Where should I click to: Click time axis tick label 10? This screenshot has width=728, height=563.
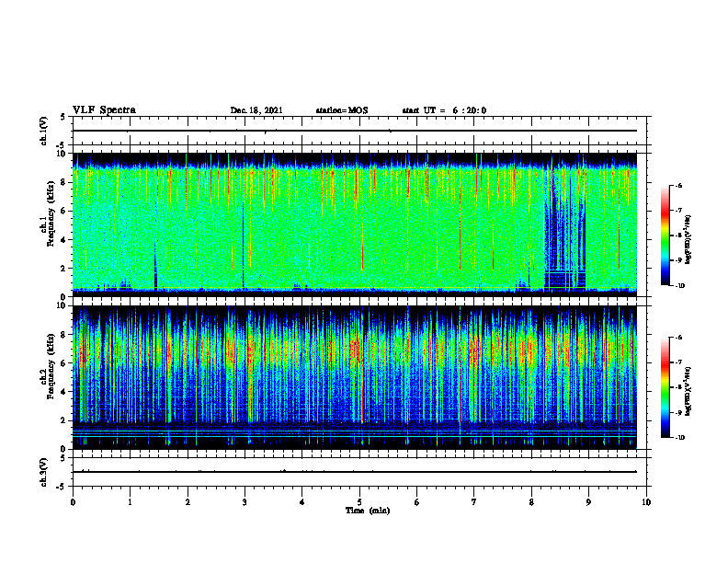(x=646, y=502)
